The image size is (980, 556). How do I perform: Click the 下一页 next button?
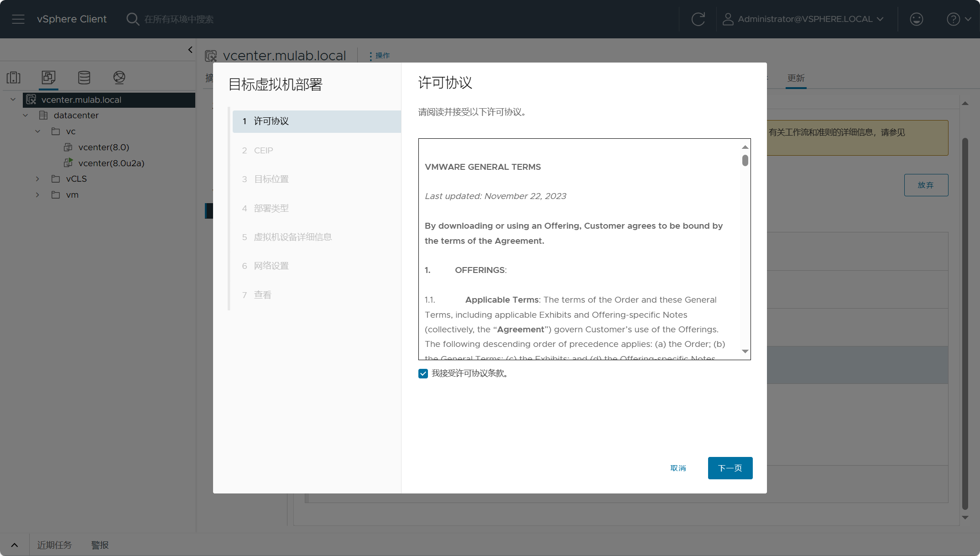pos(730,468)
